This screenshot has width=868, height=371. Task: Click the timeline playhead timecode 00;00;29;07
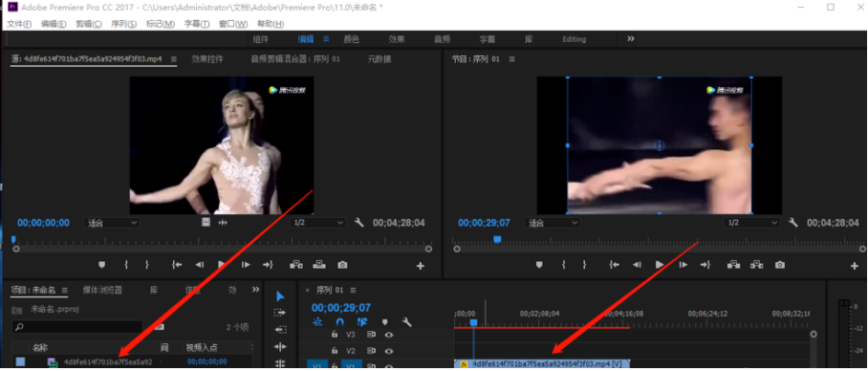(341, 307)
